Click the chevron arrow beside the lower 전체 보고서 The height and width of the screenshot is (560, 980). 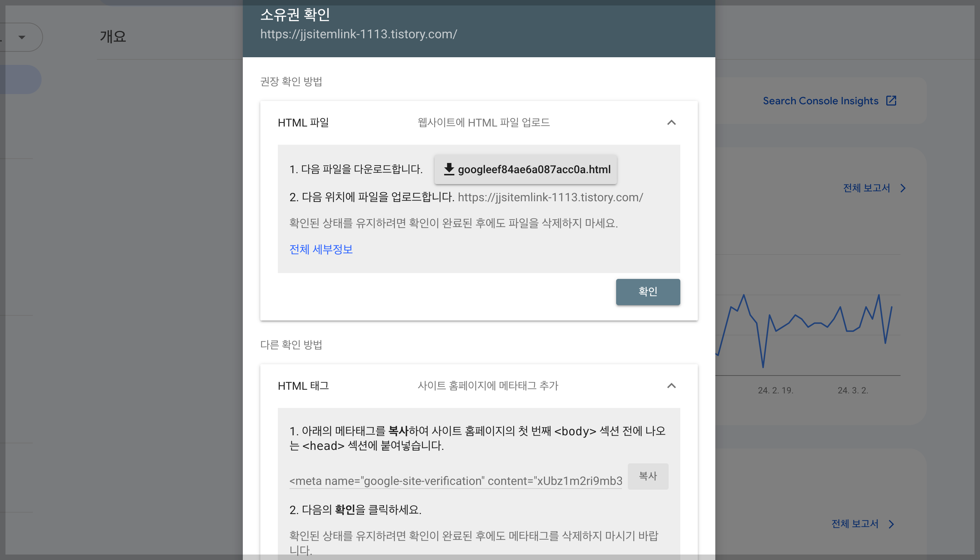tap(891, 524)
